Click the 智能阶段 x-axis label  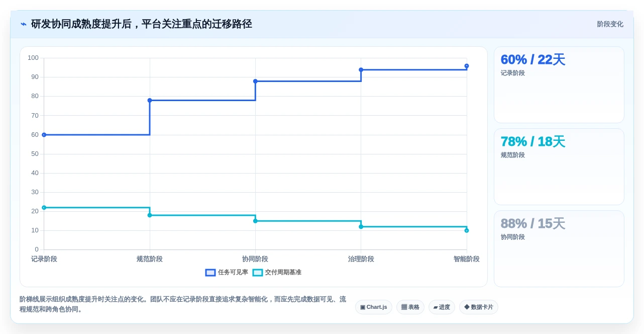coord(467,259)
